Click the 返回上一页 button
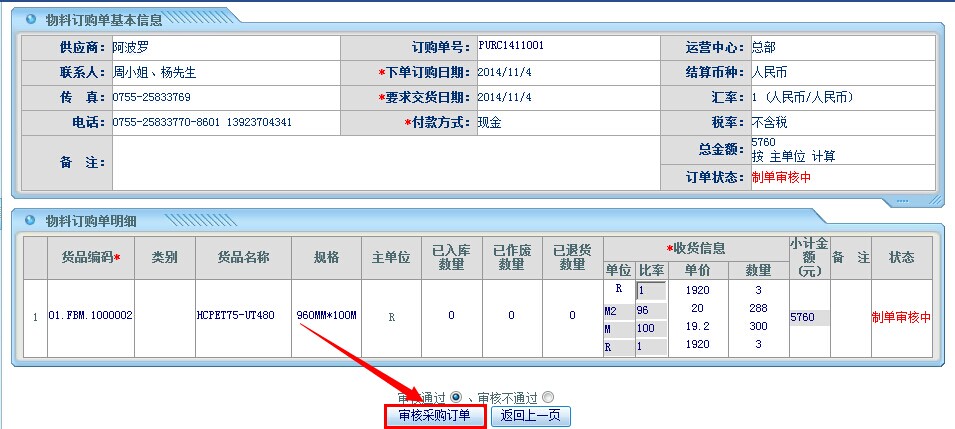 point(531,416)
